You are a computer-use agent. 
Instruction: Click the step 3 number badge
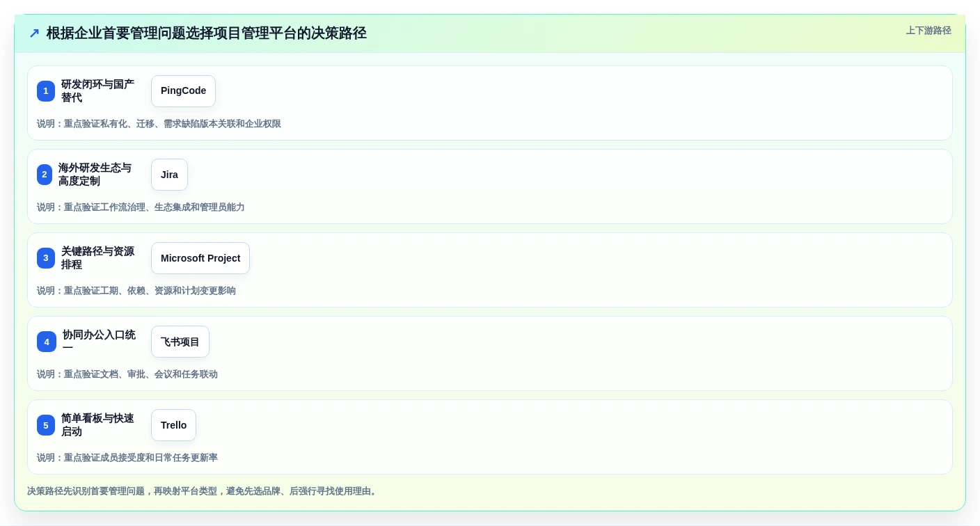(46, 258)
